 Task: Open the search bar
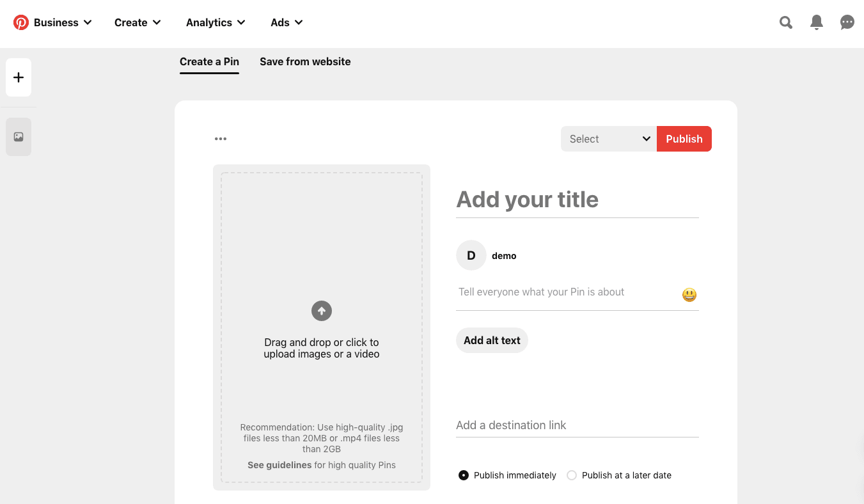(785, 22)
